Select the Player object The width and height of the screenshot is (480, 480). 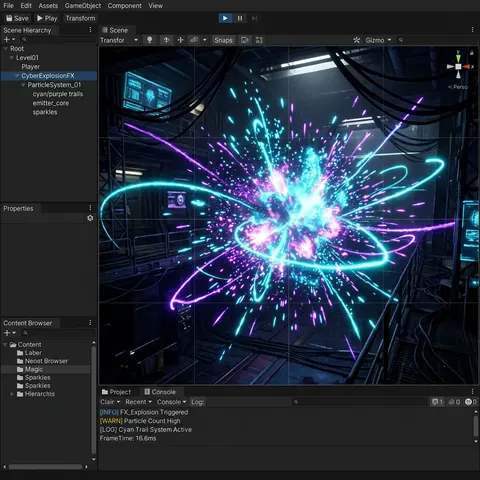(x=30, y=67)
